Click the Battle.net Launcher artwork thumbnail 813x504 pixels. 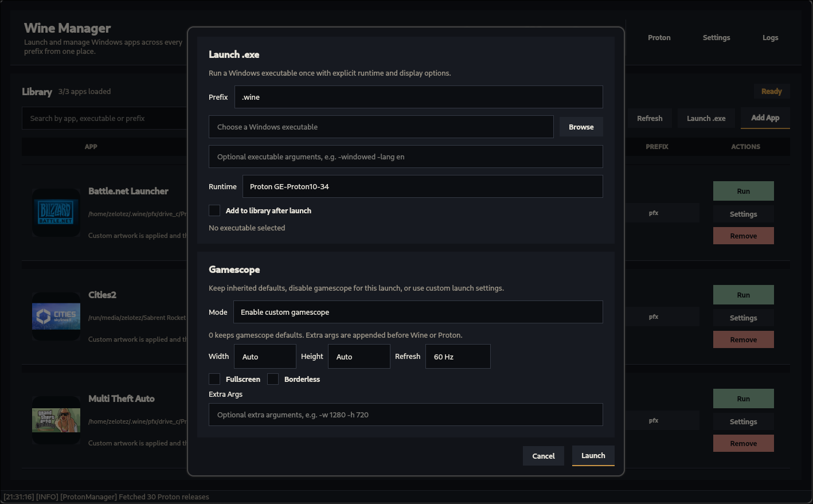click(56, 213)
